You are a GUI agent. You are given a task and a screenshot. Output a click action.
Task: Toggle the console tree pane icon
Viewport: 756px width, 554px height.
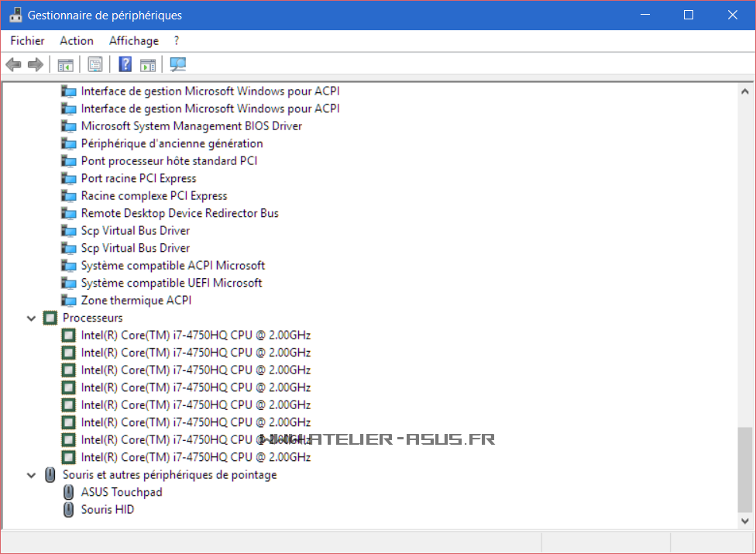pyautogui.click(x=65, y=64)
